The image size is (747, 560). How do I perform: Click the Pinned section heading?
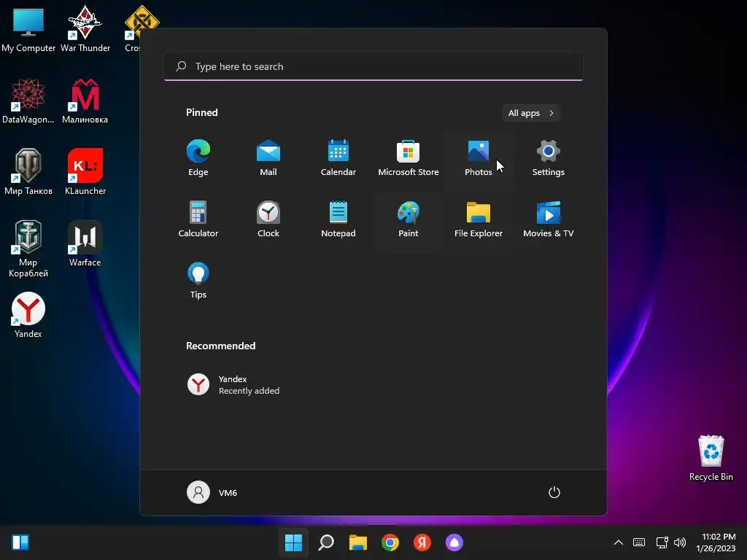tap(202, 112)
